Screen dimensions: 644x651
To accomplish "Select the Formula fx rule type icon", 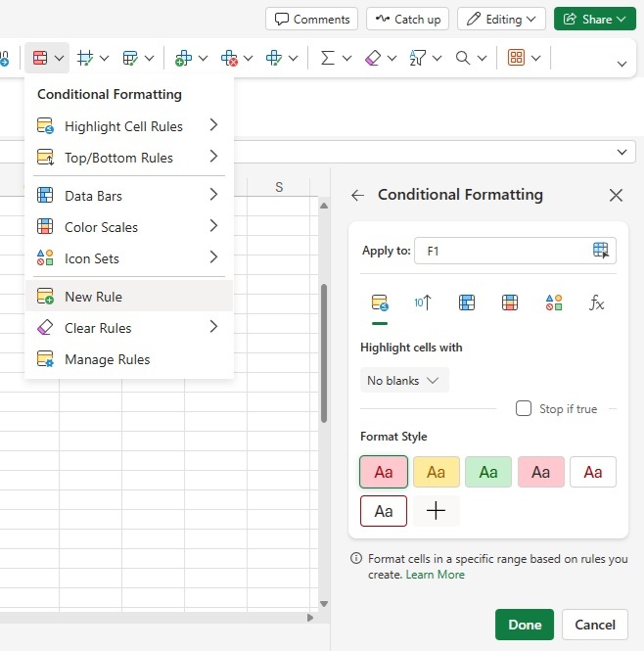I will click(x=597, y=302).
